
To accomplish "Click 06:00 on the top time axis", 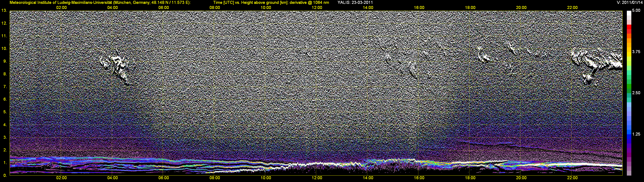I will 164,7.
